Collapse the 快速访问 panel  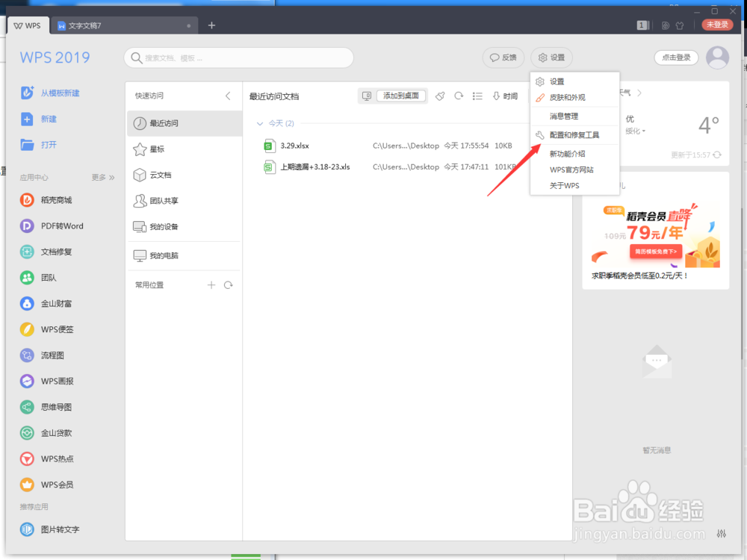228,96
